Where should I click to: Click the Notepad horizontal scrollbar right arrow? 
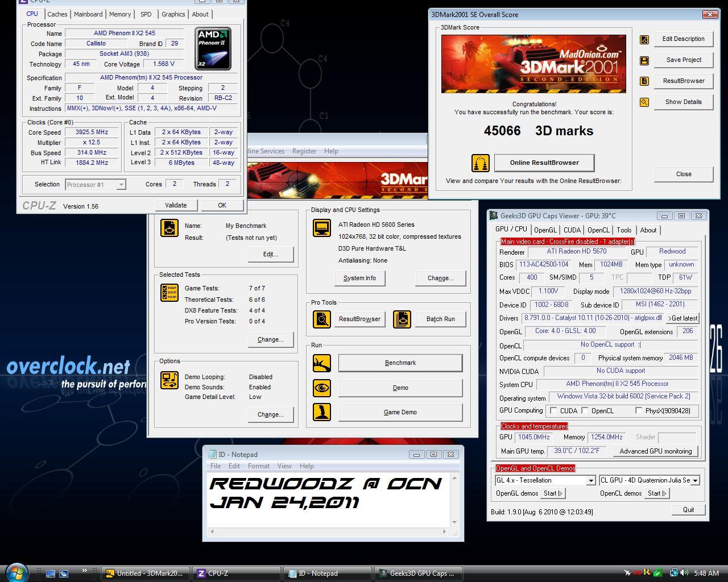point(444,532)
